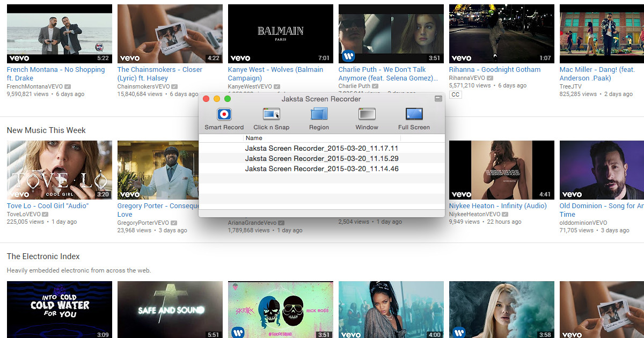
Task: Go to the Charlie Puth channel link
Action: click(354, 86)
